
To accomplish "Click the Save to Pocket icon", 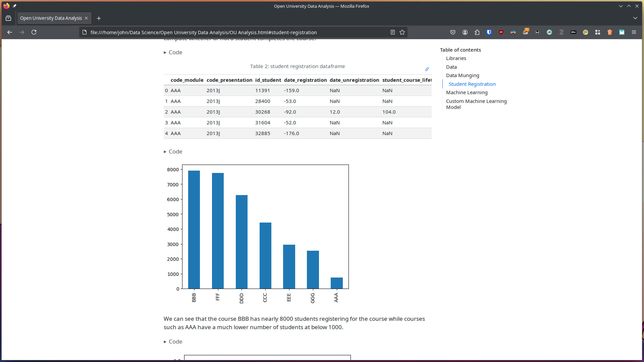I will (x=453, y=32).
